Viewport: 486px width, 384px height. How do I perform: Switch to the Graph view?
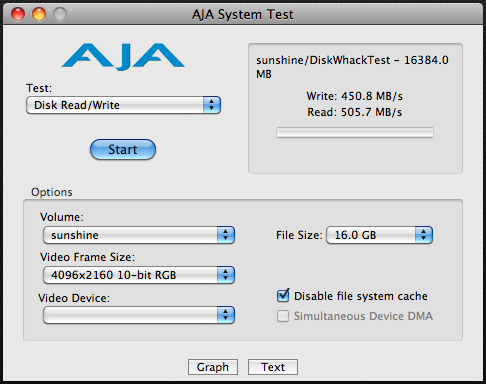click(213, 367)
